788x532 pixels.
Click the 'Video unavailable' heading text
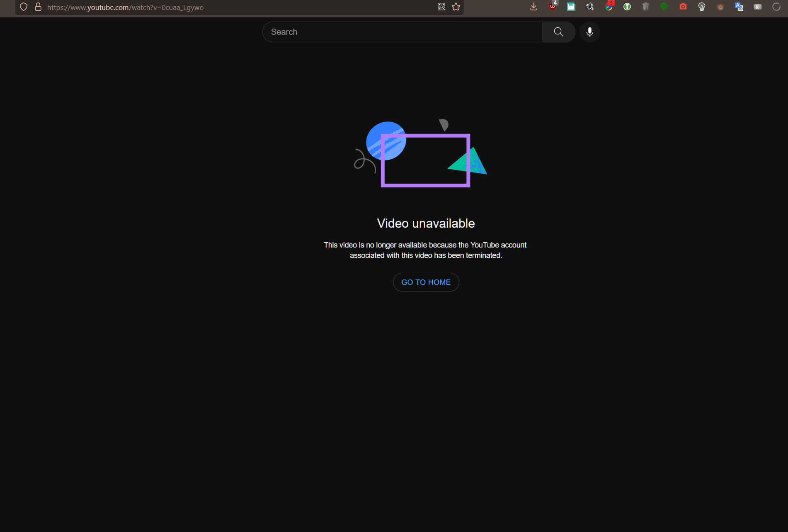pos(426,223)
